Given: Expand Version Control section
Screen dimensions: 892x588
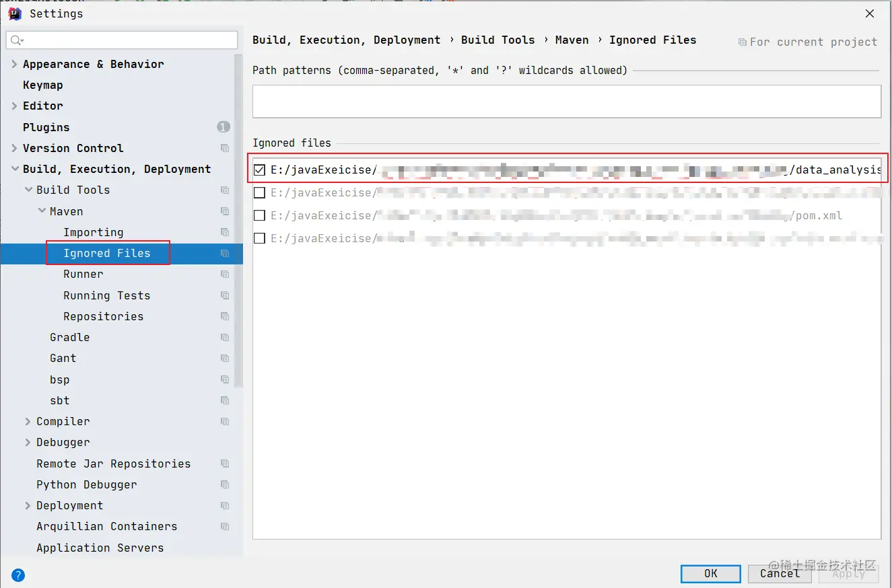Looking at the screenshot, I should click(15, 148).
